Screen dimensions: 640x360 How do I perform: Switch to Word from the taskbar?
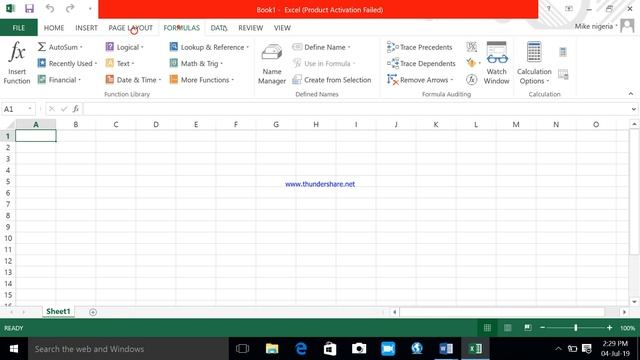[x=446, y=349]
